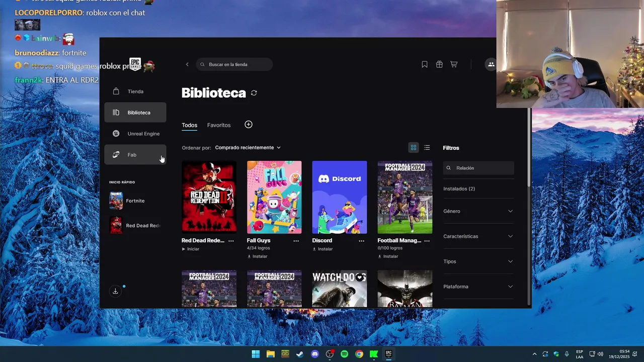This screenshot has width=644, height=362.
Task: Open OBS Studio on taskbar
Action: (x=330, y=354)
